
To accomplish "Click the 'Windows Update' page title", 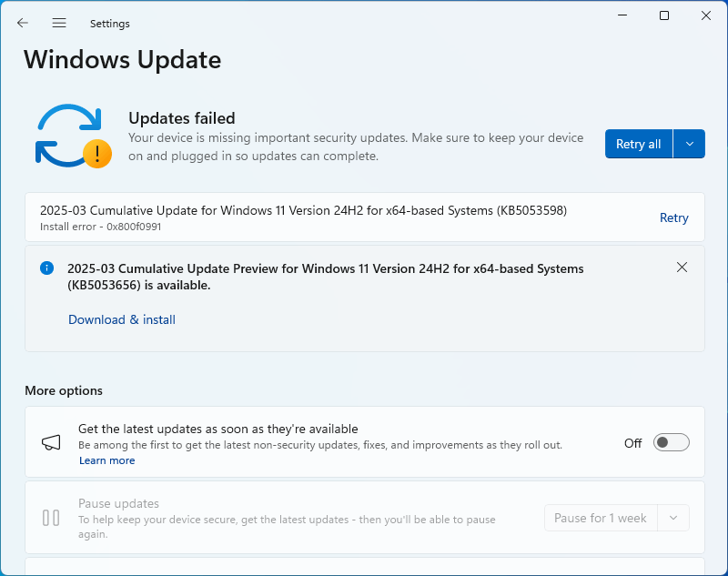I will pyautogui.click(x=123, y=60).
